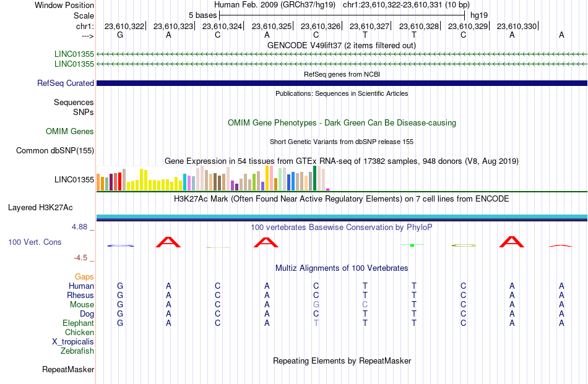The height and width of the screenshot is (384, 588).
Task: Click the Gaps row label
Action: 84,277
